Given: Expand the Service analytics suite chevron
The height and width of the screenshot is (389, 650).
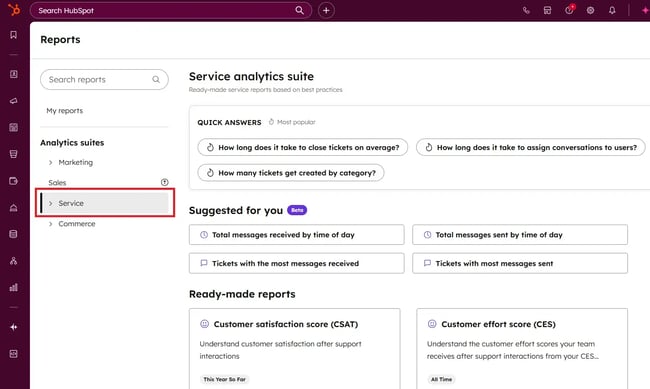Looking at the screenshot, I should [51, 203].
